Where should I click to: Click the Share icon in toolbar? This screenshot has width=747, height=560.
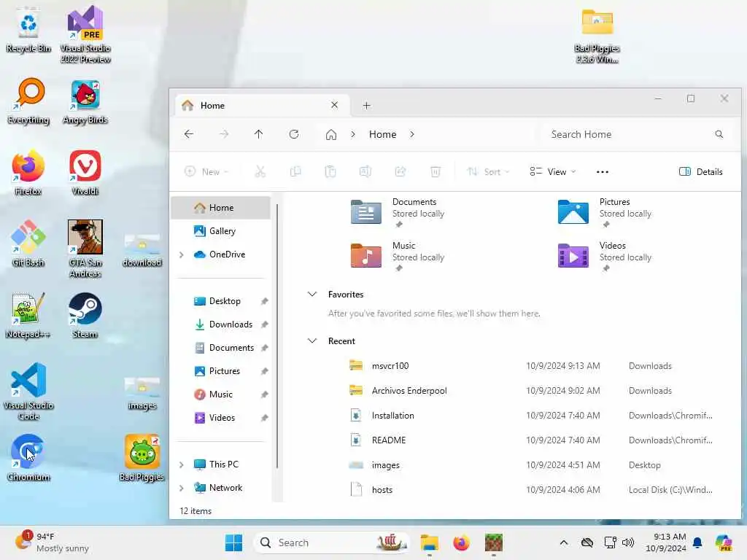coord(400,171)
